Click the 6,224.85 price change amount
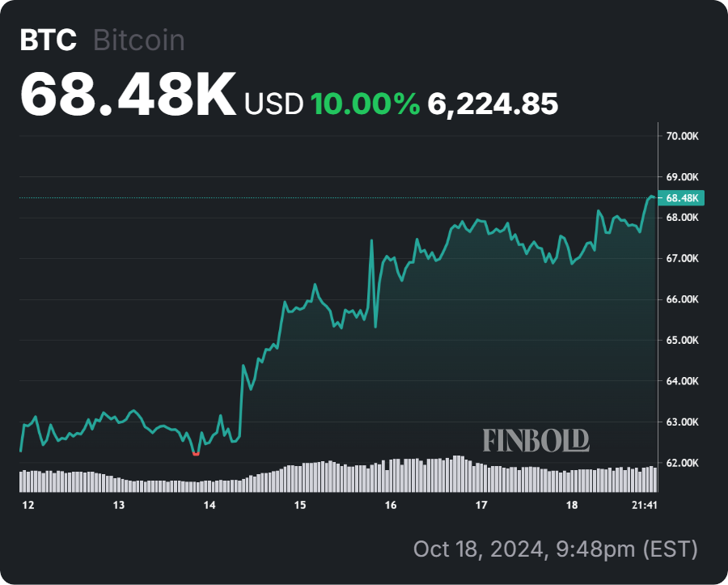 click(493, 103)
